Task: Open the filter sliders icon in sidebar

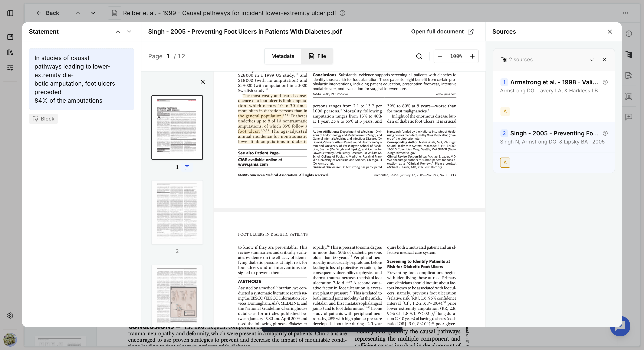Action: pos(10,67)
